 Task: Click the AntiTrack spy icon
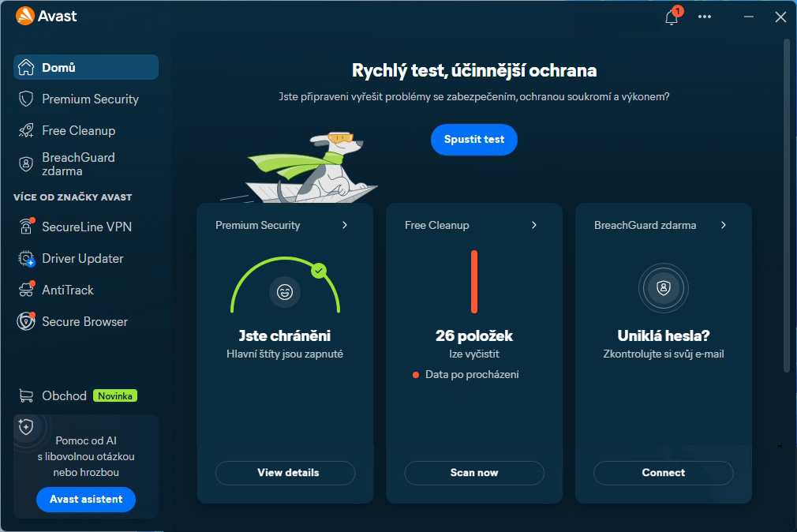26,290
